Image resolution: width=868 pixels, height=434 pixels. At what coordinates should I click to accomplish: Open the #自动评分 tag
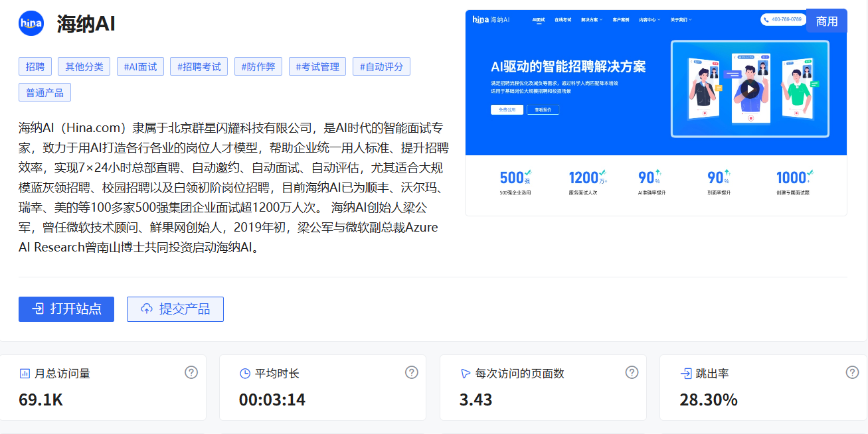[382, 66]
